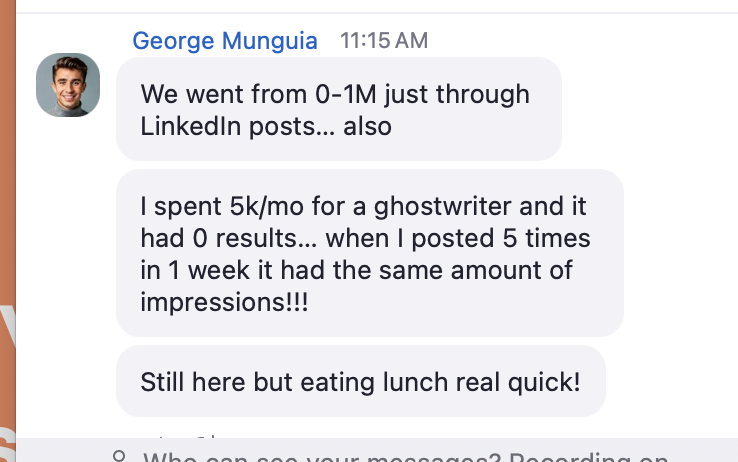
Task: Click 'Who can see your messages?' notice
Action: click(322, 458)
